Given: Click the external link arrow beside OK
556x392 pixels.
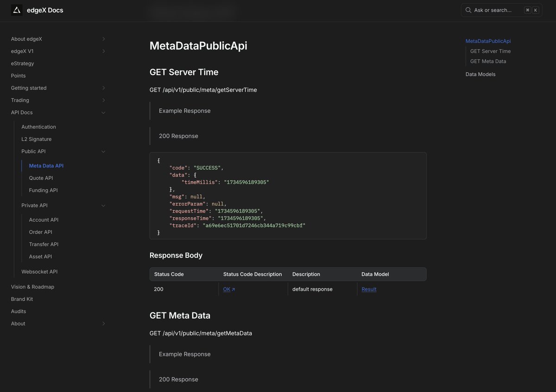Looking at the screenshot, I should (x=233, y=289).
